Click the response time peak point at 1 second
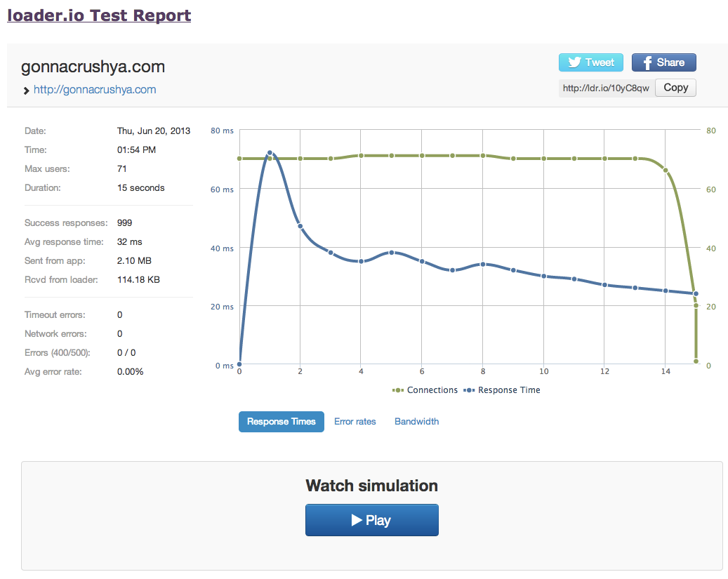The height and width of the screenshot is (579, 728). pyautogui.click(x=270, y=153)
